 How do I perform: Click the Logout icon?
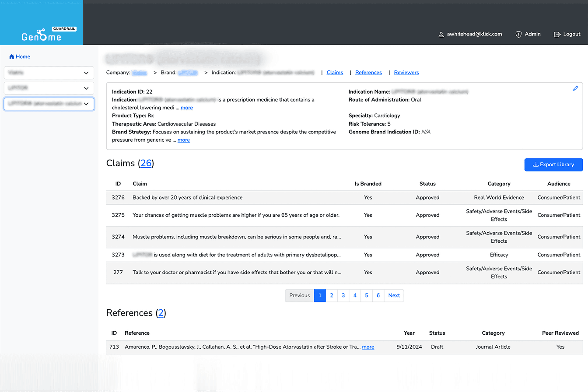[x=557, y=35]
